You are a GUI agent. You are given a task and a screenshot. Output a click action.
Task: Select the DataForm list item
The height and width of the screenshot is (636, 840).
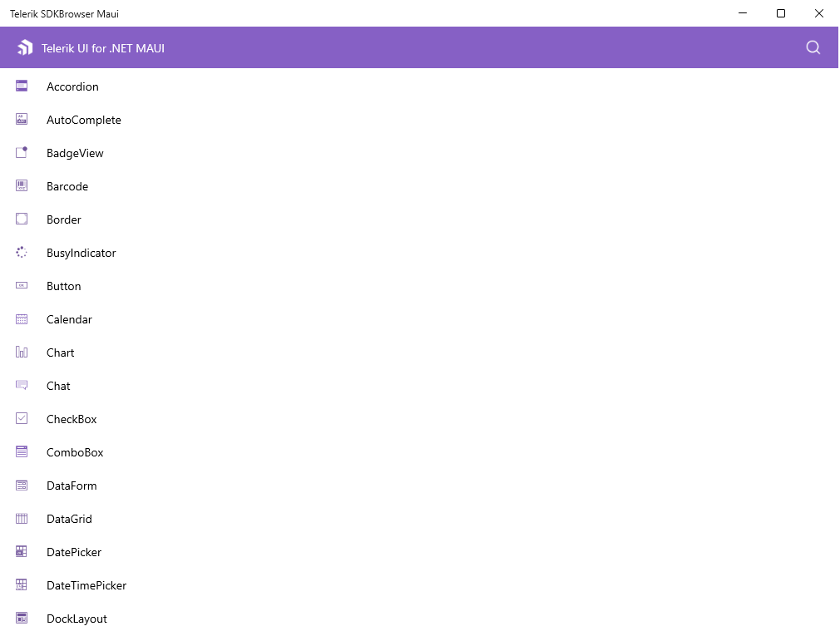[72, 485]
